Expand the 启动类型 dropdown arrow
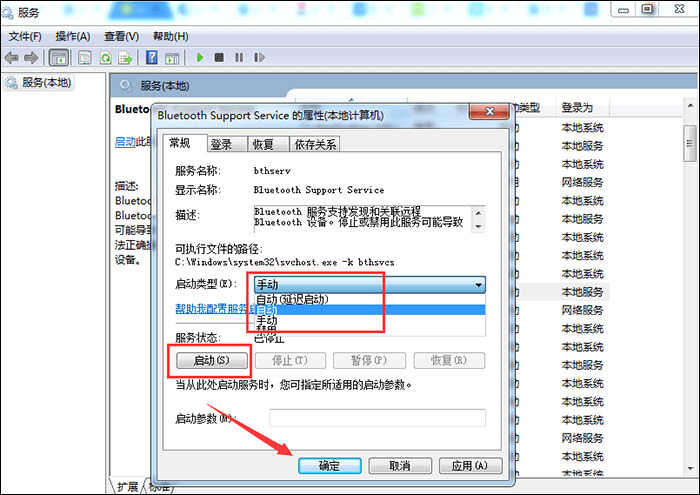 click(478, 285)
